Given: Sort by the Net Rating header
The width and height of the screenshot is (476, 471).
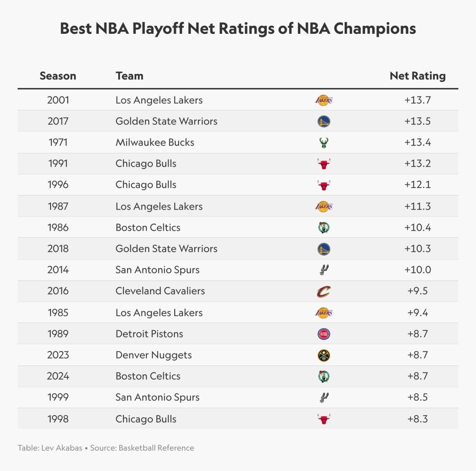Looking at the screenshot, I should click(x=418, y=76).
